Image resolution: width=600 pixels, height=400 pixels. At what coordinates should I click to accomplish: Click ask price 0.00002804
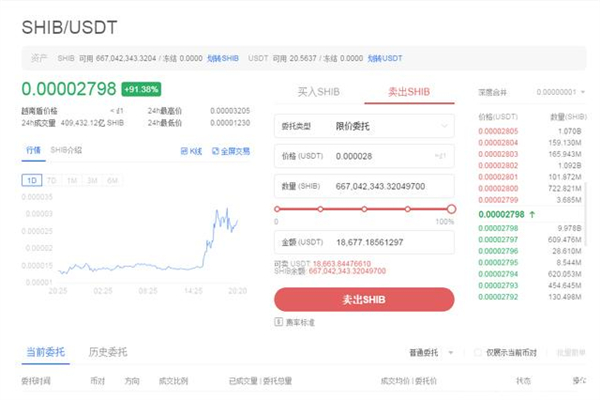coord(498,142)
